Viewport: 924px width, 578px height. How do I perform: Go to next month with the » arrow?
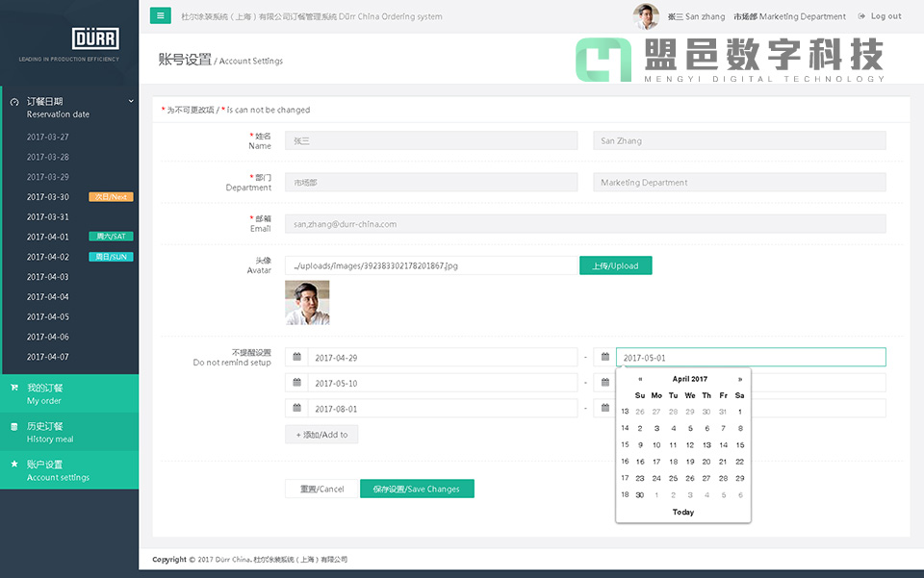click(738, 379)
